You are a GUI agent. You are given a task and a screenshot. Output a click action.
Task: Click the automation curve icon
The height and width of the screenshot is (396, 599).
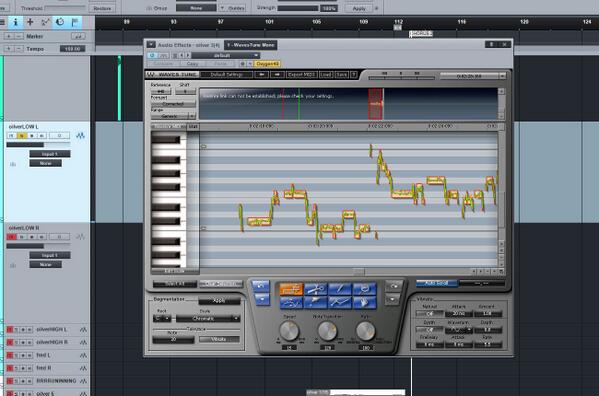(45, 22)
